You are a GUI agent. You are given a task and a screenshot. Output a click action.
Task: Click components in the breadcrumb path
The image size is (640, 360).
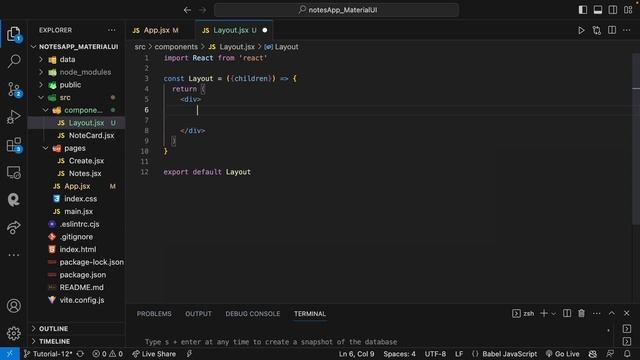(x=176, y=47)
